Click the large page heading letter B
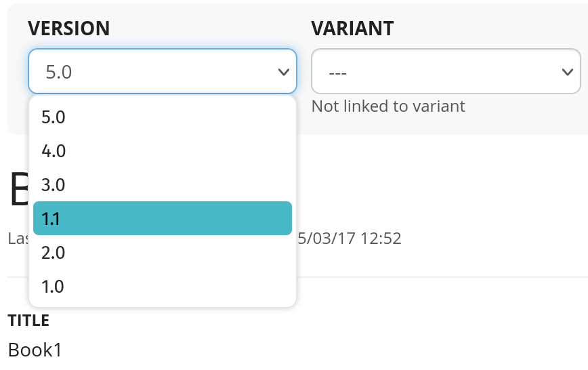The height and width of the screenshot is (370, 588). [18, 190]
